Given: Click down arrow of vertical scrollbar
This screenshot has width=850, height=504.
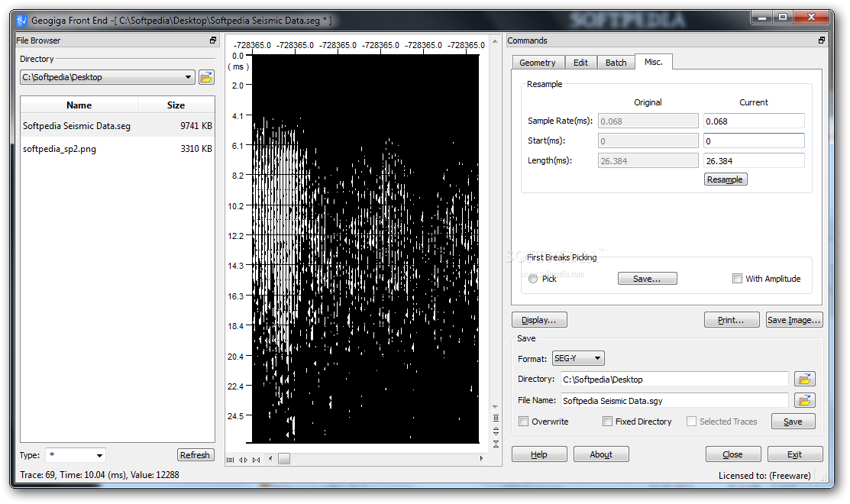Looking at the screenshot, I should coord(495,406).
